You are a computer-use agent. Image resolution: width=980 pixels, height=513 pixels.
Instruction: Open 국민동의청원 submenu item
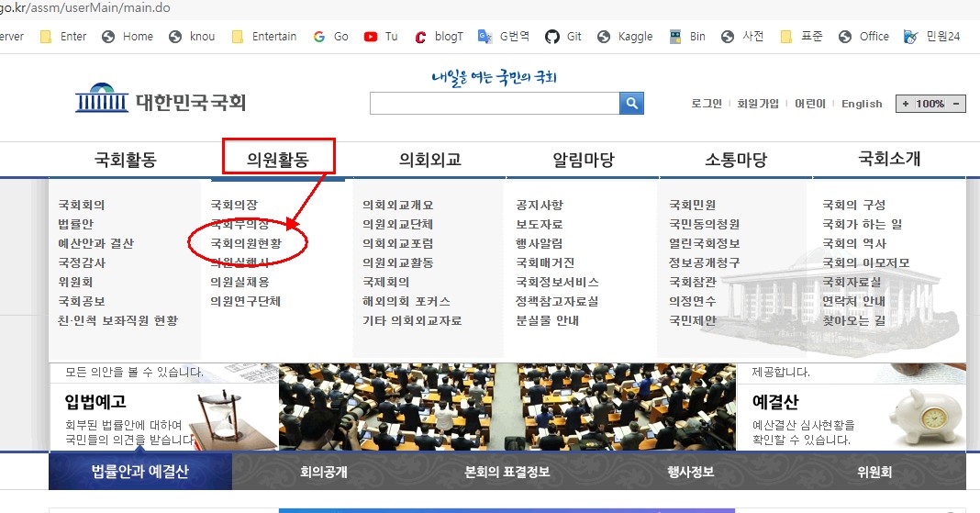(x=705, y=224)
